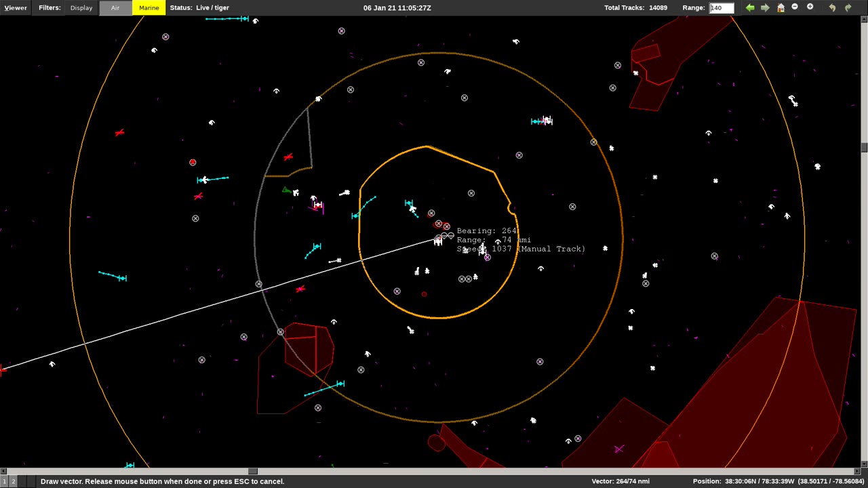Click the red vector endpoint marker
The width and height of the screenshot is (868, 488).
click(2, 369)
